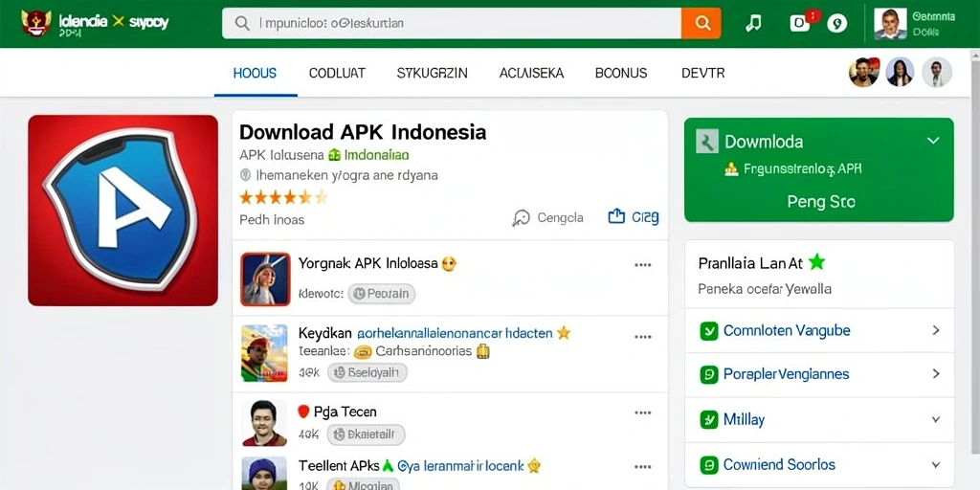Expand the Mtllay dropdown chevron
The image size is (980, 490).
(x=936, y=419)
